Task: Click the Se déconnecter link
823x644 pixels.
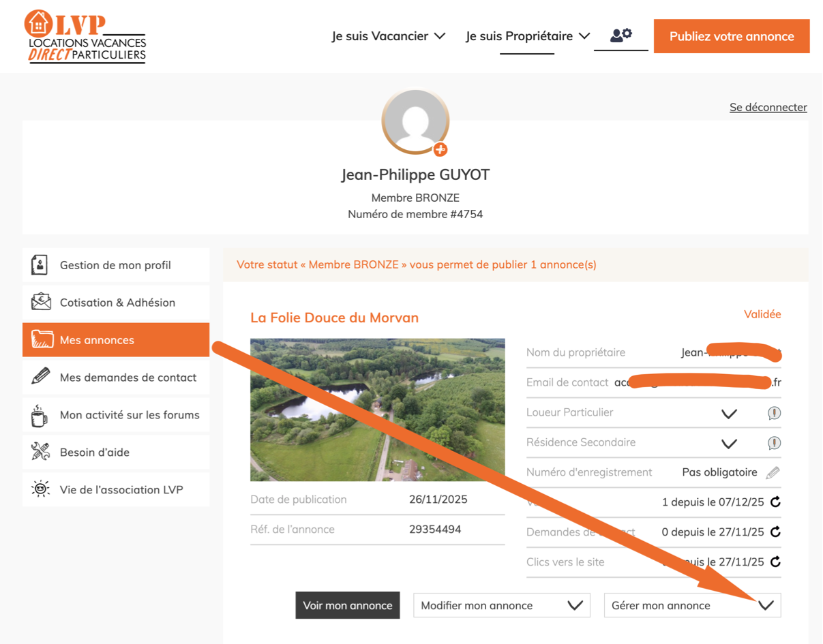Action: click(x=768, y=107)
